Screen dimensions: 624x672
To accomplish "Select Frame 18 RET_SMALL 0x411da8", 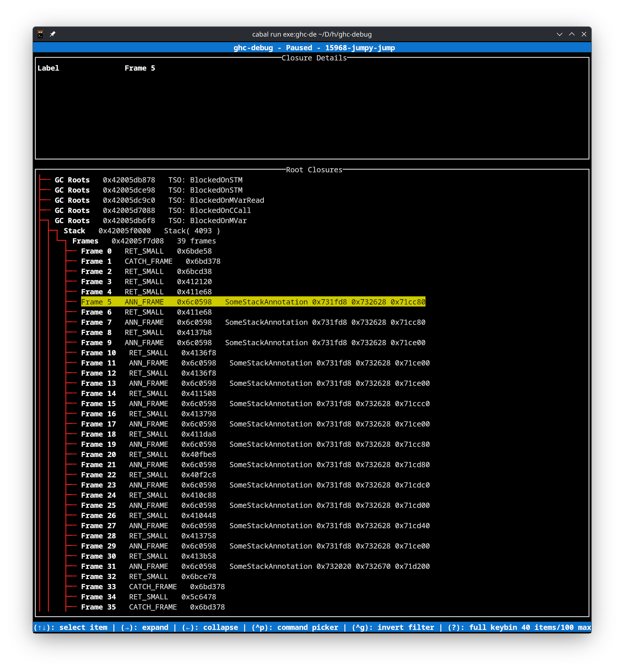I will (149, 434).
